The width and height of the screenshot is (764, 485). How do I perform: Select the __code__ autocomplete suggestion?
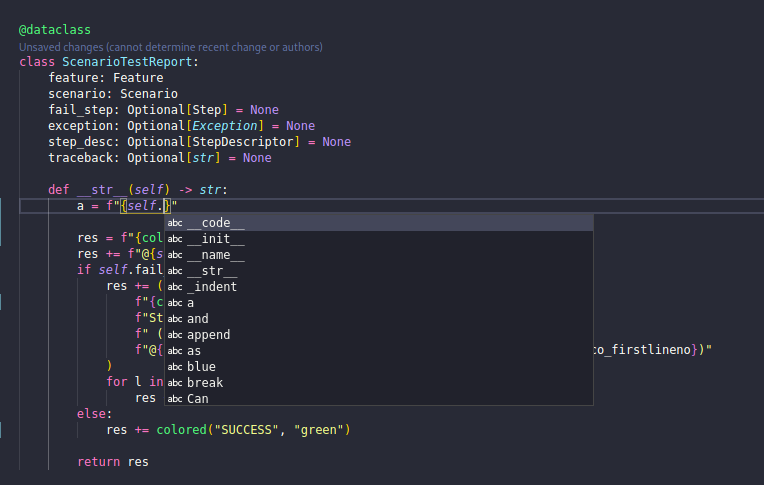(x=379, y=223)
